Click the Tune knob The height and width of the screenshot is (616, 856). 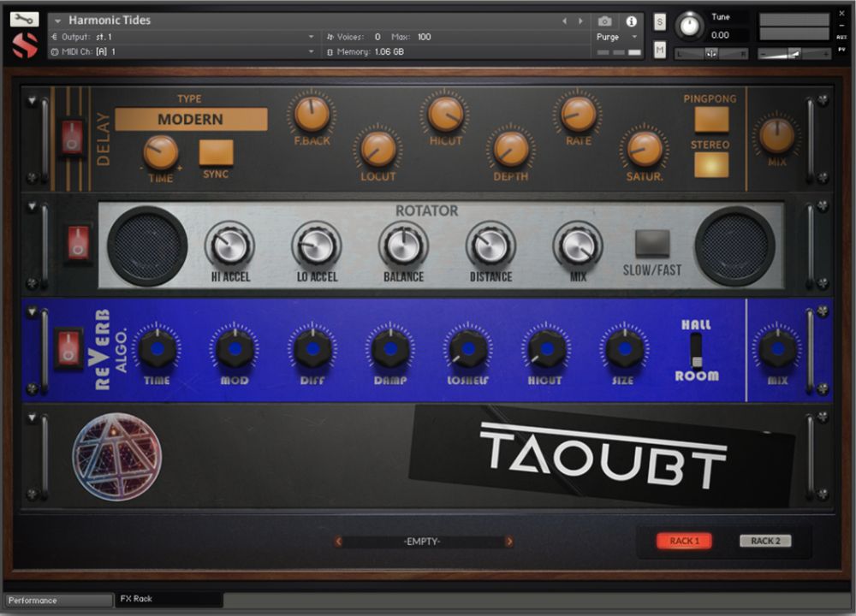tap(689, 26)
